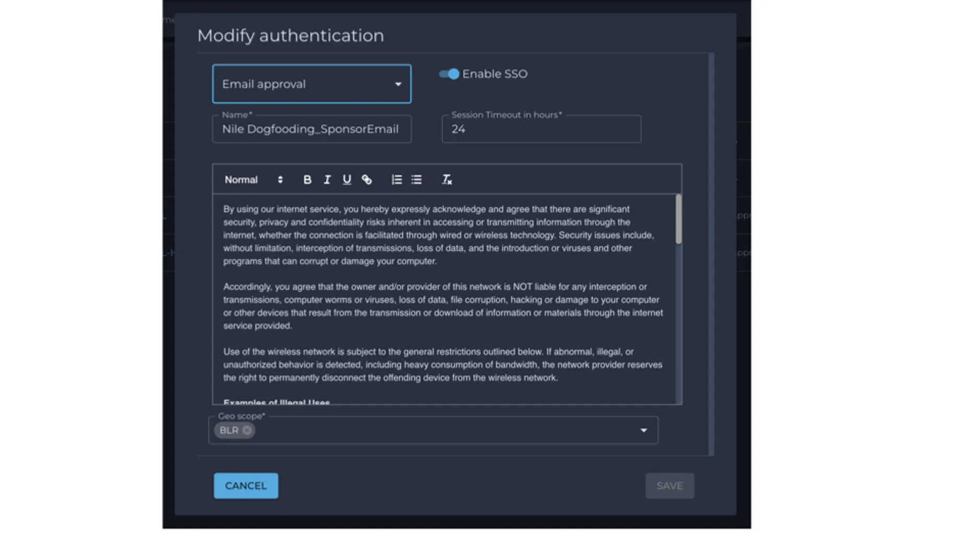Focus the Session Timeout in hours field
980x551 pixels.
pos(541,129)
